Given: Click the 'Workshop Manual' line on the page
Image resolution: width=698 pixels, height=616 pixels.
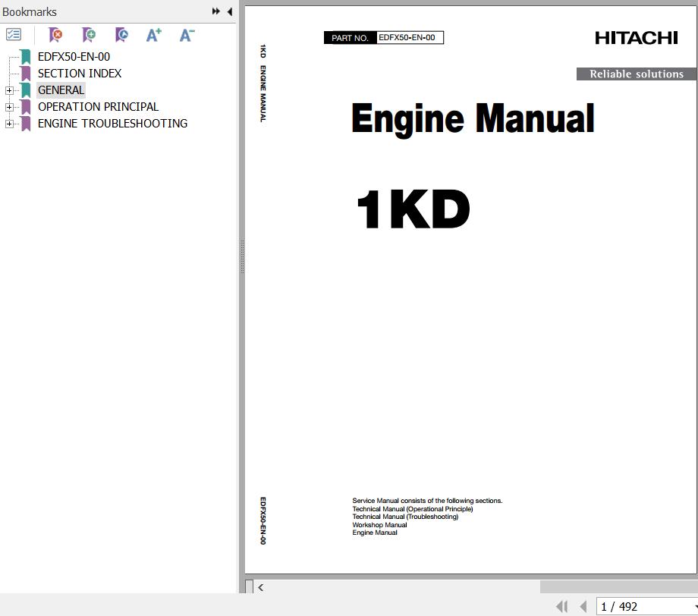Looking at the screenshot, I should (x=379, y=525).
